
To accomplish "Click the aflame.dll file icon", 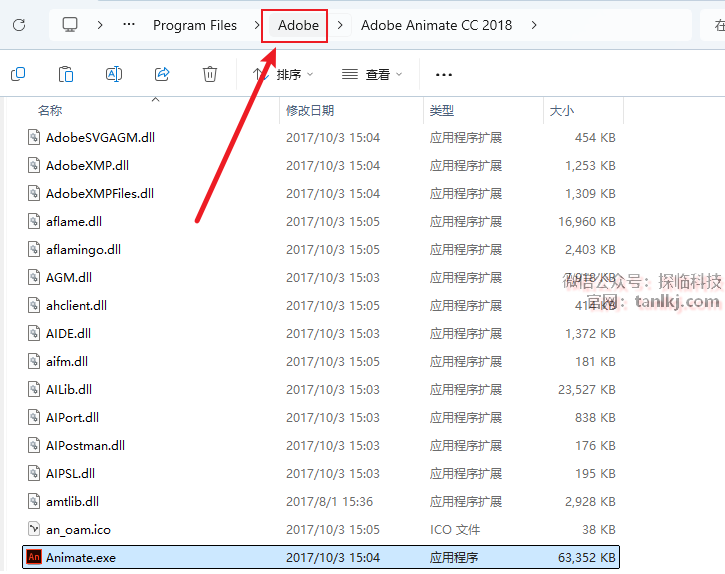I will click(34, 221).
